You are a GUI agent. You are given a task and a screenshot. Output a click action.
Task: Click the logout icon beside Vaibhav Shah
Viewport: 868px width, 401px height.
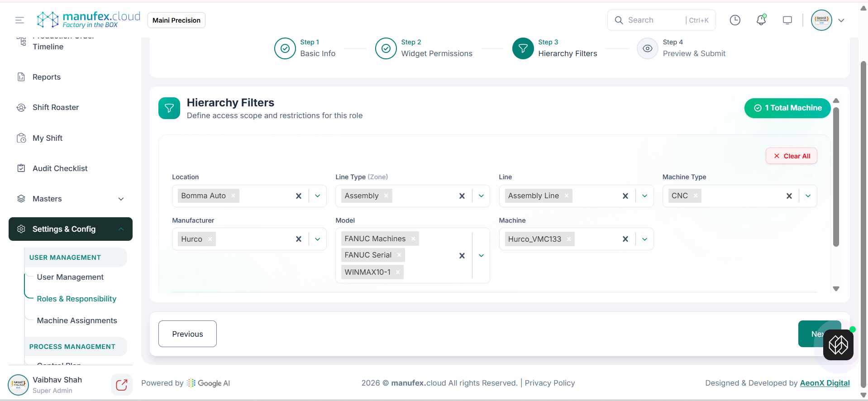tap(121, 385)
